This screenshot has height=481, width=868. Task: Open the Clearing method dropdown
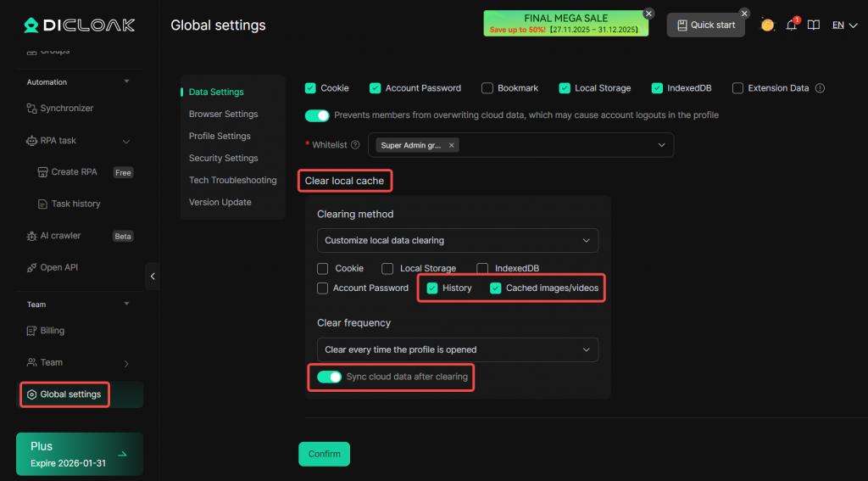point(458,241)
